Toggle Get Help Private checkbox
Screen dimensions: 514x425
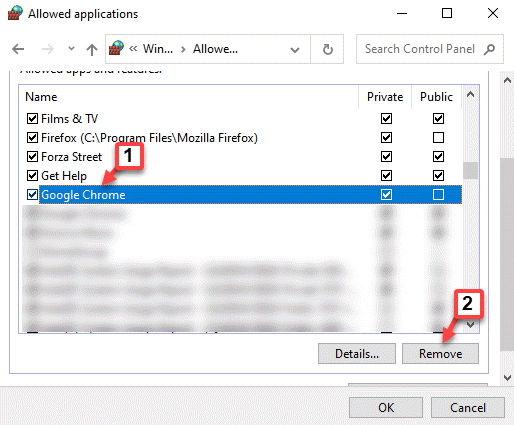(386, 175)
